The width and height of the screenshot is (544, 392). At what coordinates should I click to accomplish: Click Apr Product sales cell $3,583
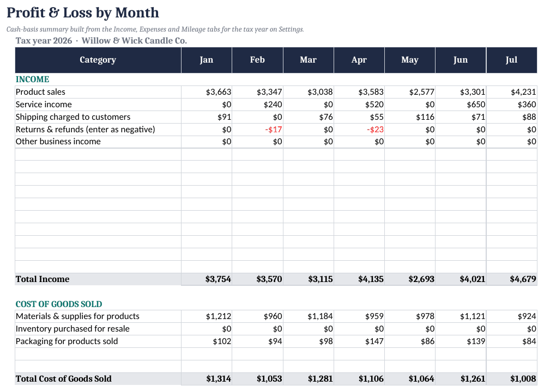coord(359,92)
